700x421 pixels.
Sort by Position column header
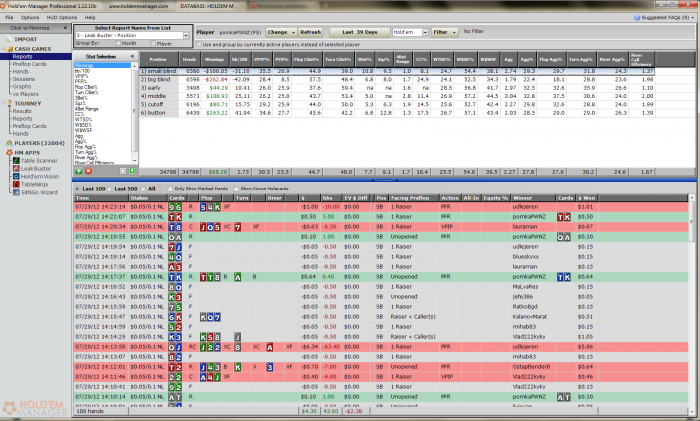point(158,59)
